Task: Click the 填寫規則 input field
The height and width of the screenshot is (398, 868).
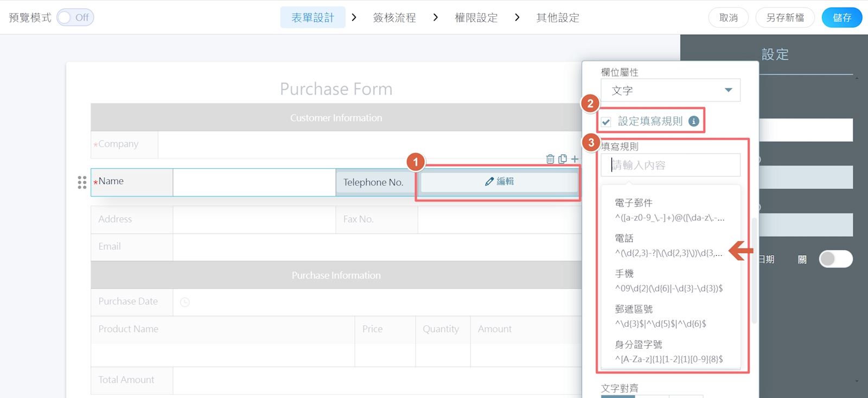Action: tap(670, 165)
